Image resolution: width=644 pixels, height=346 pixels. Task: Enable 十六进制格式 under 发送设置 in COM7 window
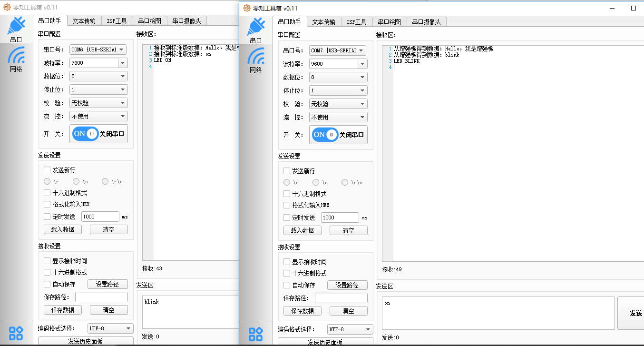[x=287, y=194]
